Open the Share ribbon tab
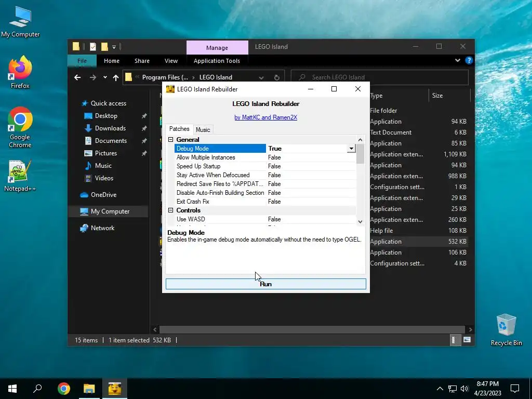Image resolution: width=532 pixels, height=399 pixels. tap(142, 61)
